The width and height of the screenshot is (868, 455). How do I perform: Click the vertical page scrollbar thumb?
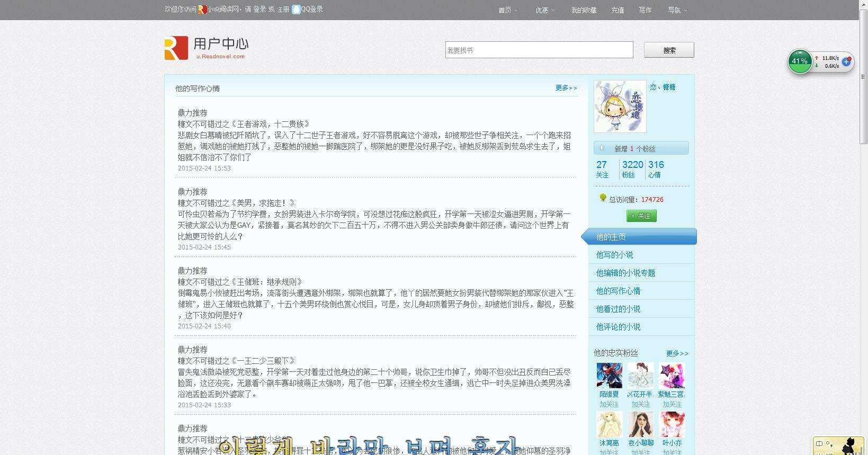click(x=864, y=77)
